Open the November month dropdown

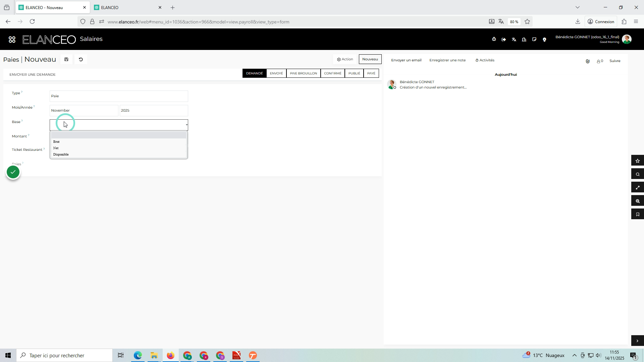click(x=84, y=111)
